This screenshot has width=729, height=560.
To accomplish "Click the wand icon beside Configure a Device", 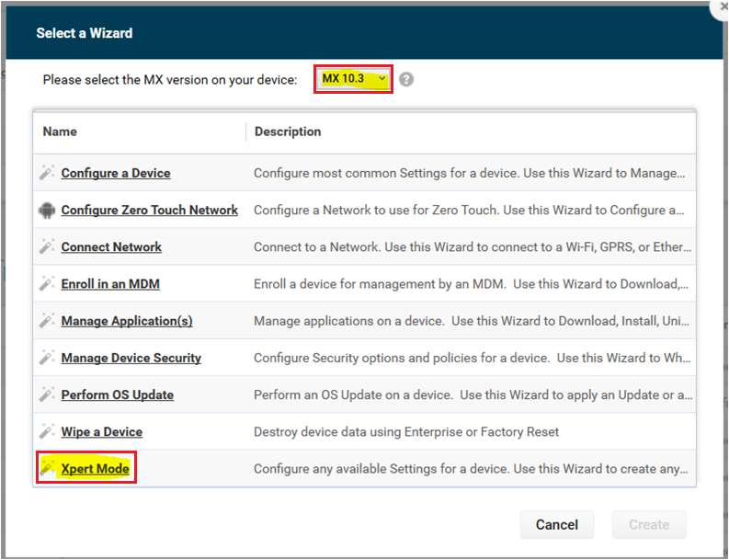I will 46,173.
